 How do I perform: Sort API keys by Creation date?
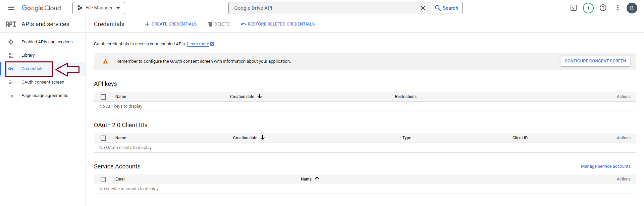click(x=246, y=97)
